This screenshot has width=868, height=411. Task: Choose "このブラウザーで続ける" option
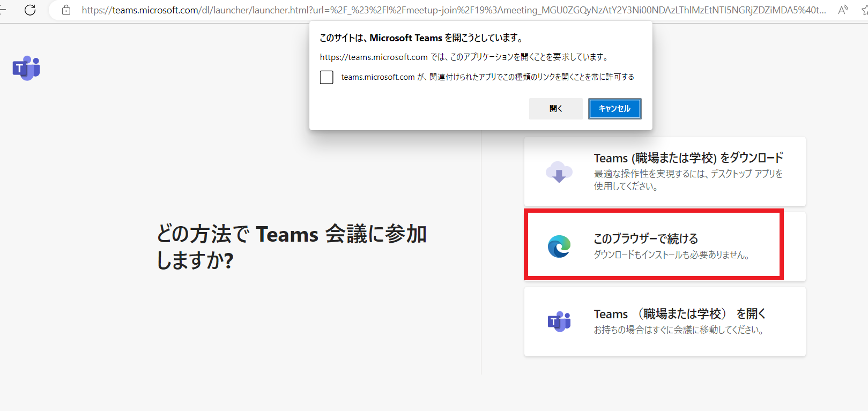pos(665,246)
